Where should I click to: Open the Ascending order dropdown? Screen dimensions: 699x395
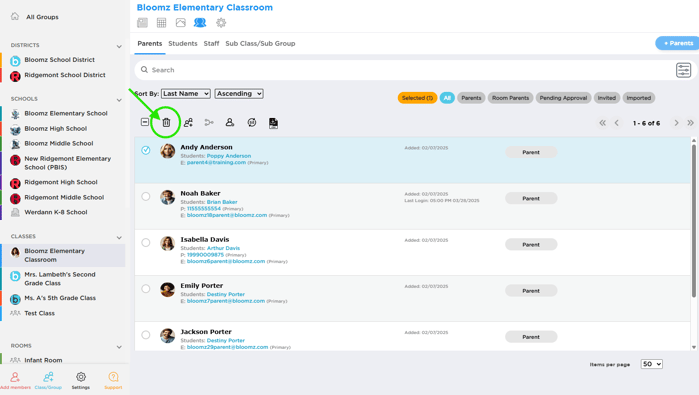239,94
